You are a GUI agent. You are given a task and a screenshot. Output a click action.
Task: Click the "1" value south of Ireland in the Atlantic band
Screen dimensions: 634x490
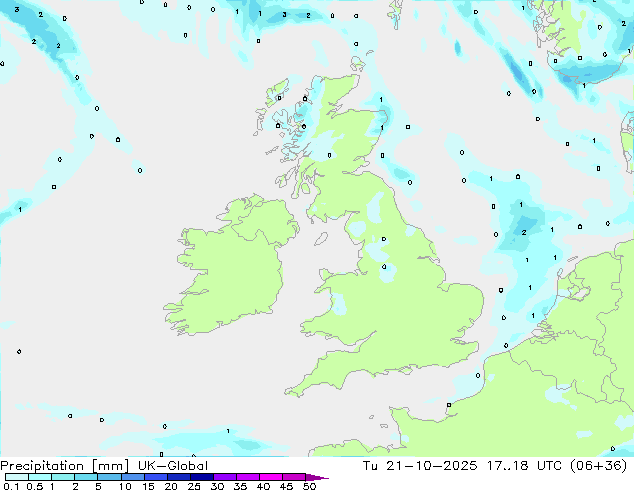(228, 431)
